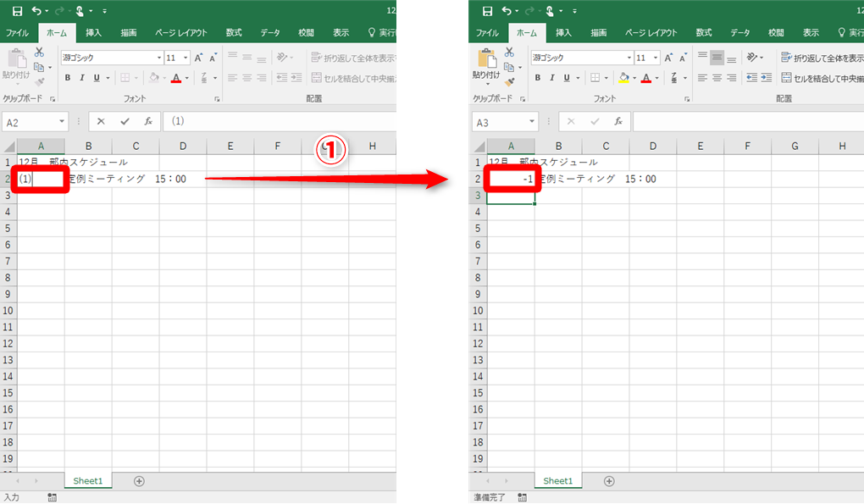
Task: Toggle Italic in the right Excel window
Action: pyautogui.click(x=552, y=78)
